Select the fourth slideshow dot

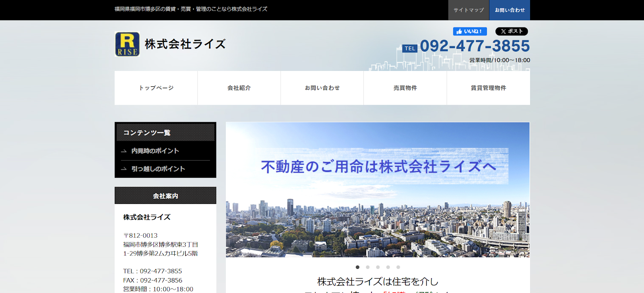tap(388, 267)
